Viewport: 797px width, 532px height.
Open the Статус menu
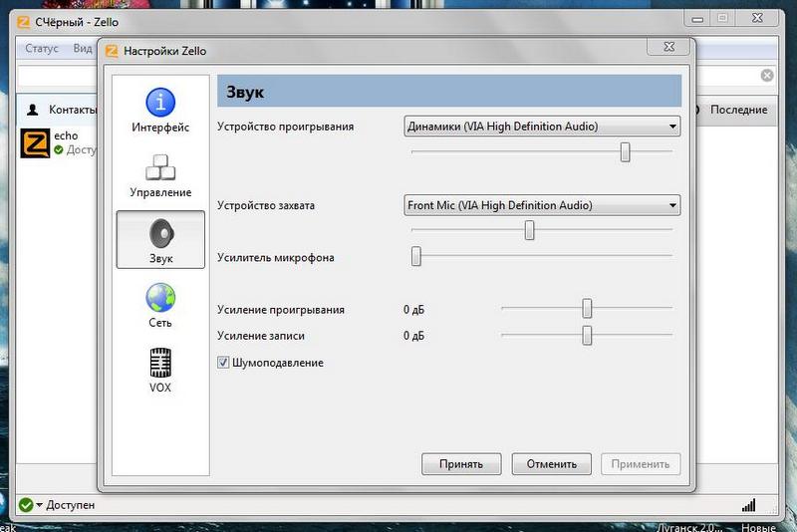(42, 48)
